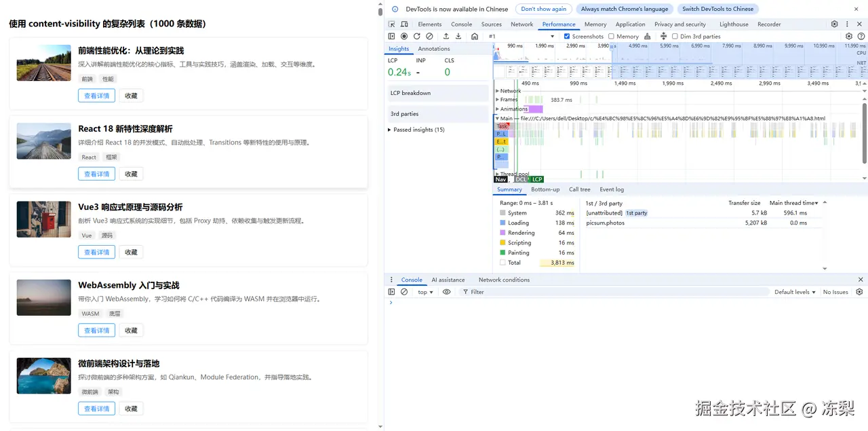This screenshot has width=868, height=431.
Task: Click the record and reload icon
Action: 417,36
